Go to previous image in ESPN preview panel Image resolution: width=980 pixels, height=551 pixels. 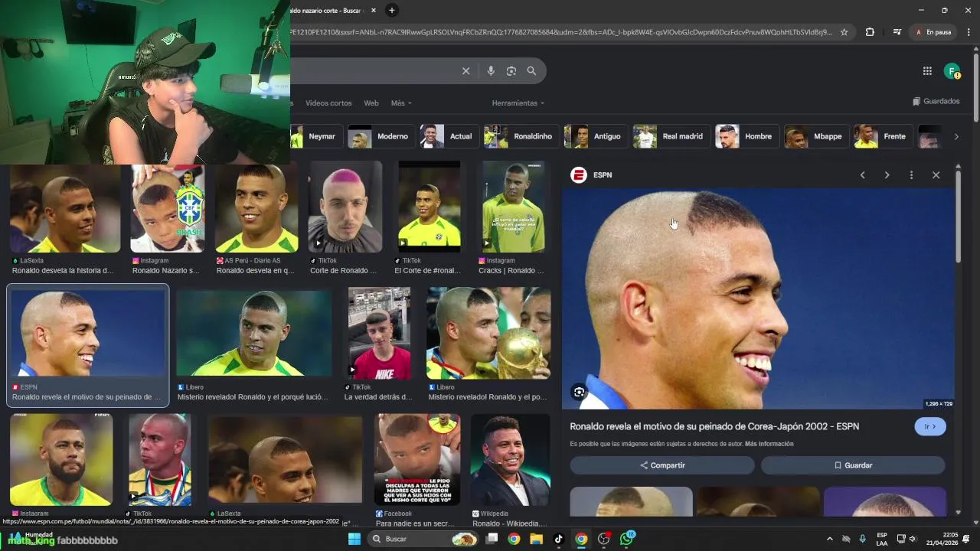click(862, 175)
